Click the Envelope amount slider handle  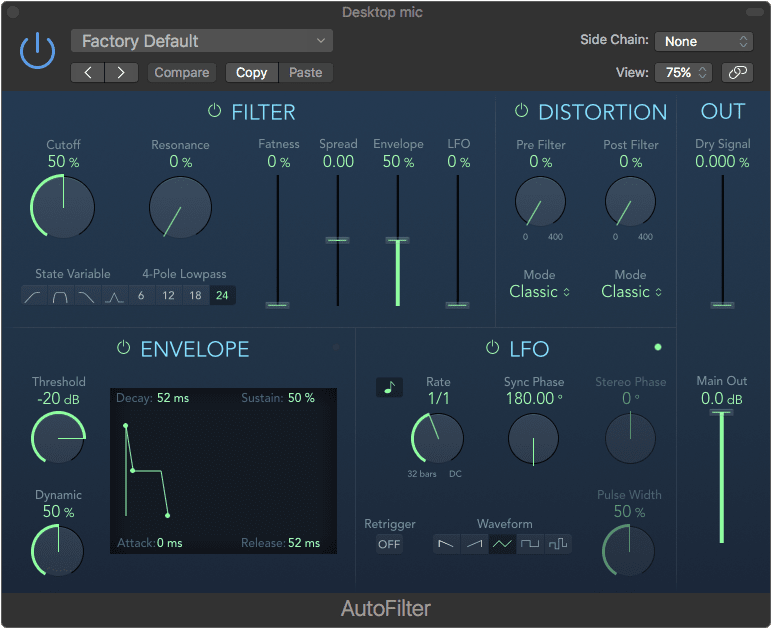click(x=398, y=241)
